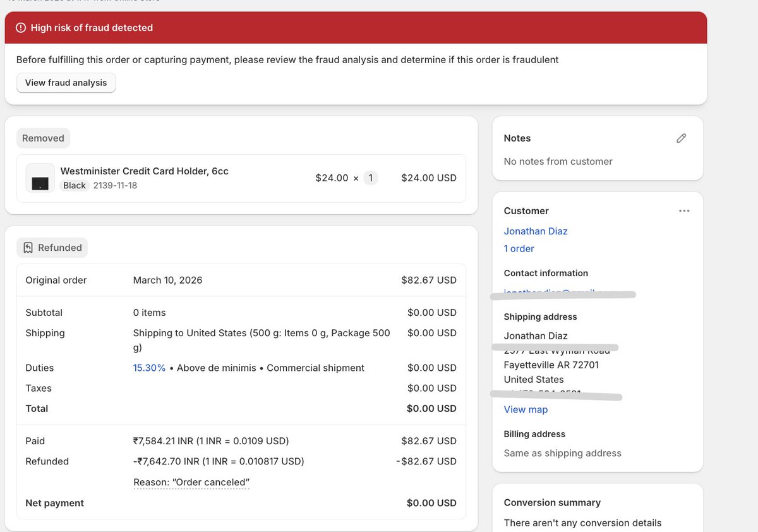The width and height of the screenshot is (758, 532).
Task: Open the 1 order link
Action: click(x=519, y=249)
